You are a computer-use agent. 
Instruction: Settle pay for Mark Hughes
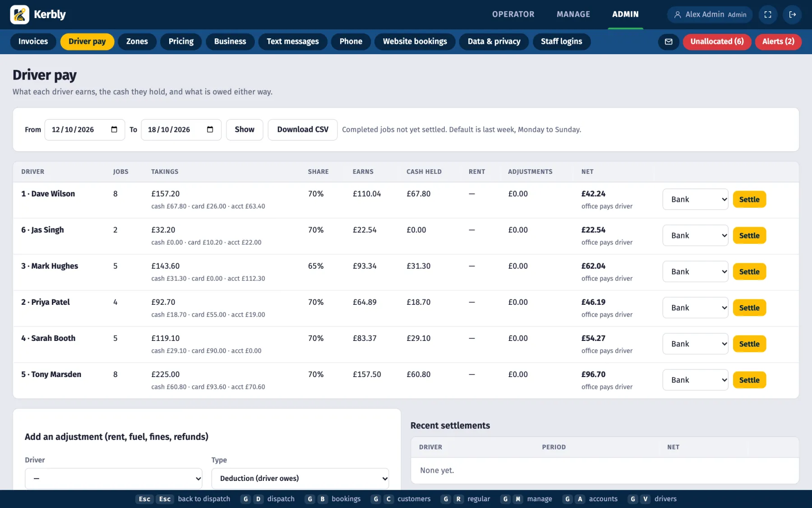pos(749,271)
